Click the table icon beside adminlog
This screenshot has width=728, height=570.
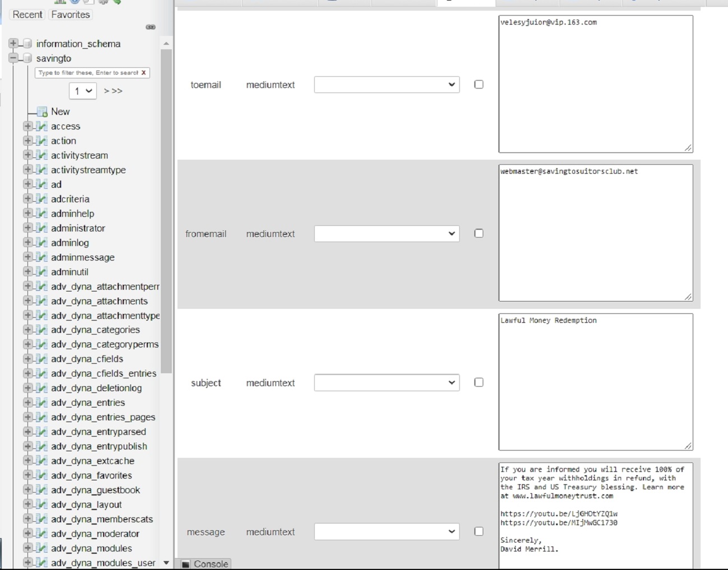point(41,243)
